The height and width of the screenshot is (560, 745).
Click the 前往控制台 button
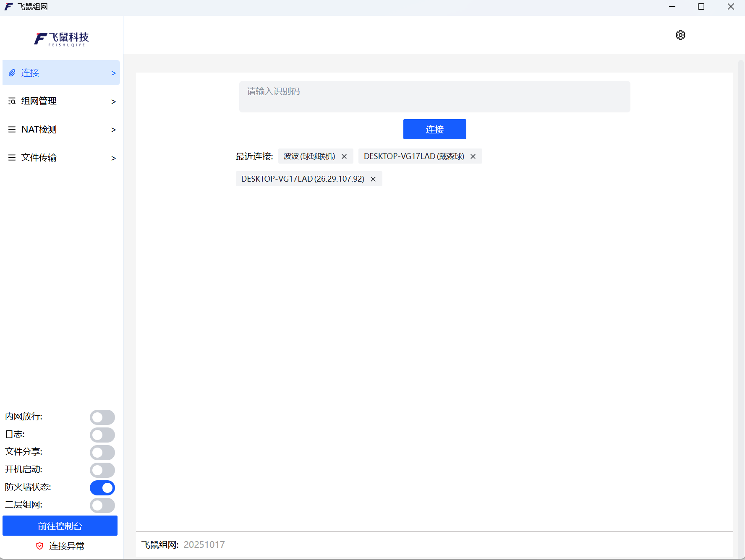click(60, 526)
